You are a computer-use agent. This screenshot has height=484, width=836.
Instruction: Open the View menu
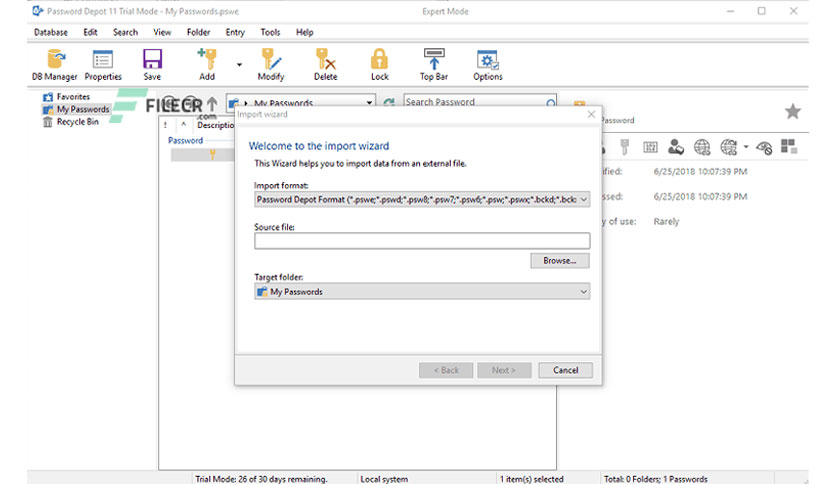pyautogui.click(x=162, y=32)
